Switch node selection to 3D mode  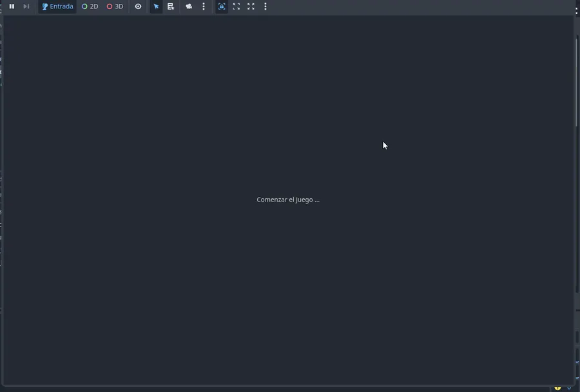[x=115, y=6]
